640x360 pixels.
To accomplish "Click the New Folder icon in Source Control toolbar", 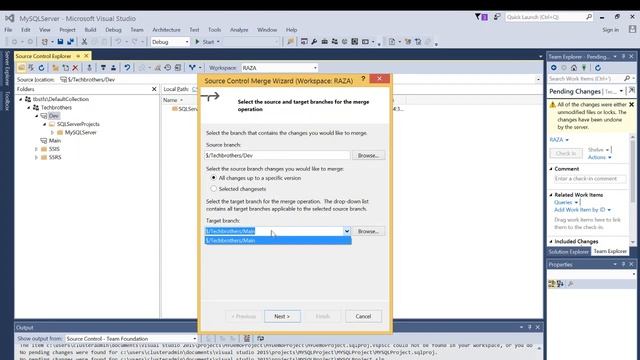I will point(55,68).
